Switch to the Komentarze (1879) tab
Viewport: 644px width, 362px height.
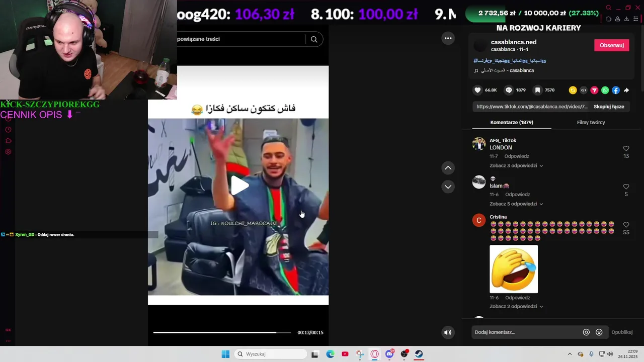click(512, 122)
